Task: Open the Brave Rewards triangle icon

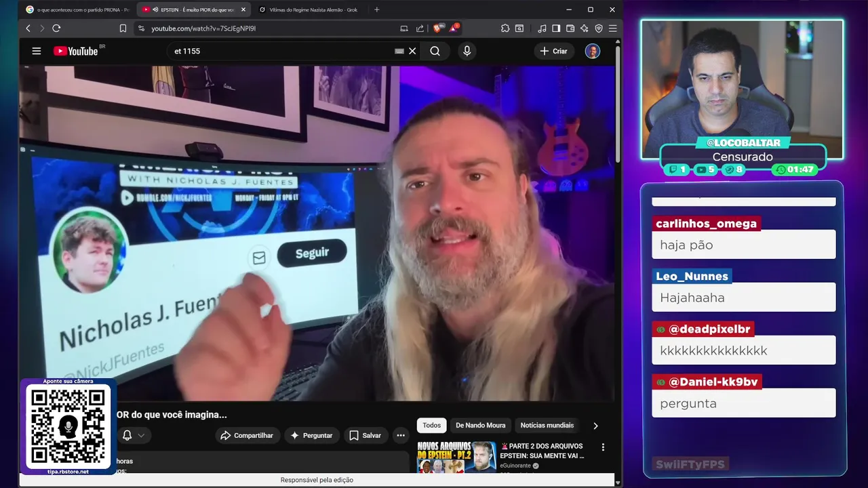Action: click(x=454, y=28)
